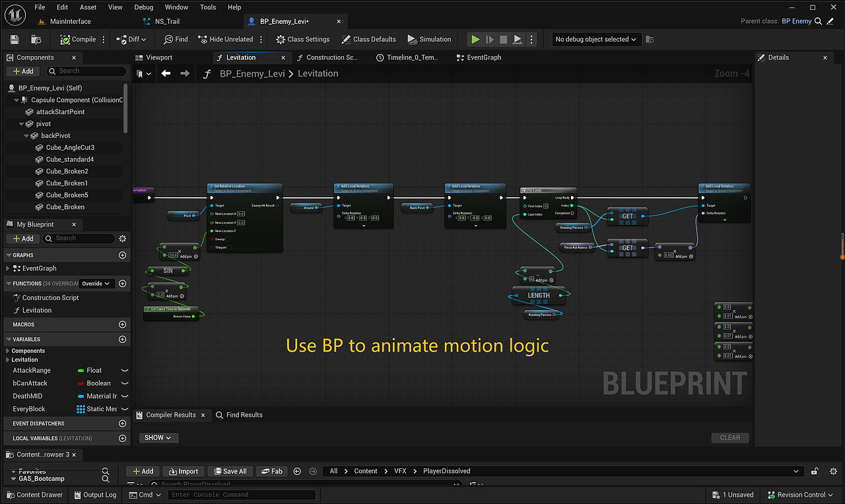
Task: Click the bookmarks icon in graph header
Action: (x=143, y=74)
